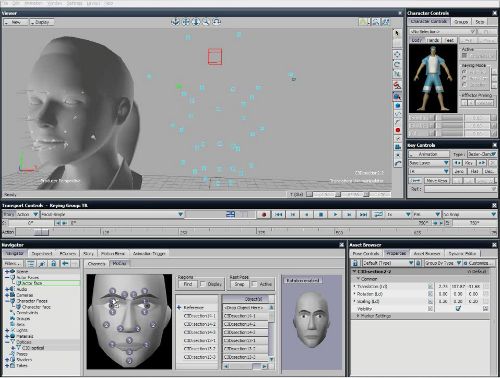Open the Base Layer dropdown in Key Controls
The width and height of the screenshot is (500, 378).
pyautogui.click(x=429, y=163)
